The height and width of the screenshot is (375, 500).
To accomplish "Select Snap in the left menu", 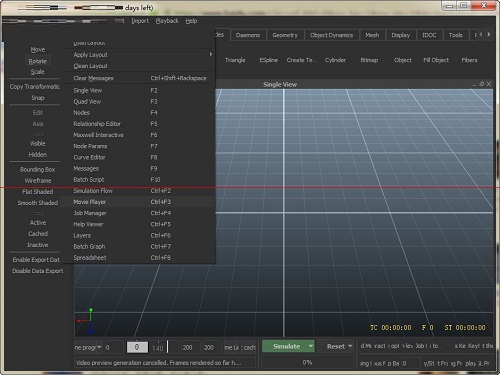I will pyautogui.click(x=38, y=98).
